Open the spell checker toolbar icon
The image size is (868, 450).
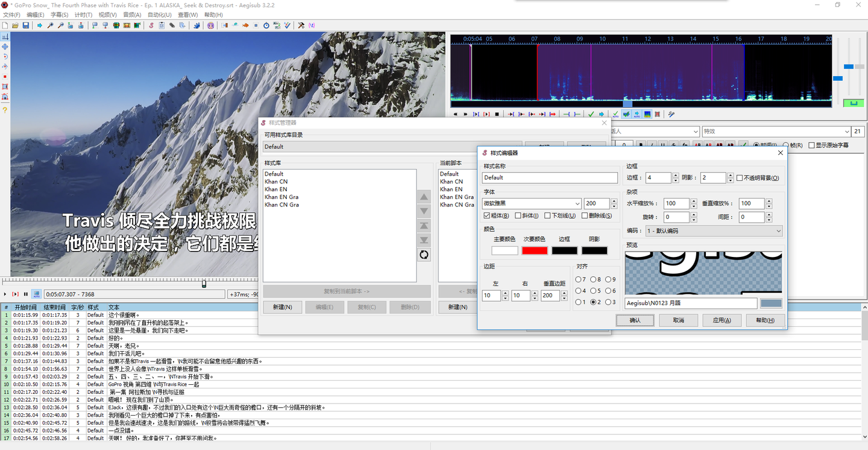pyautogui.click(x=287, y=25)
